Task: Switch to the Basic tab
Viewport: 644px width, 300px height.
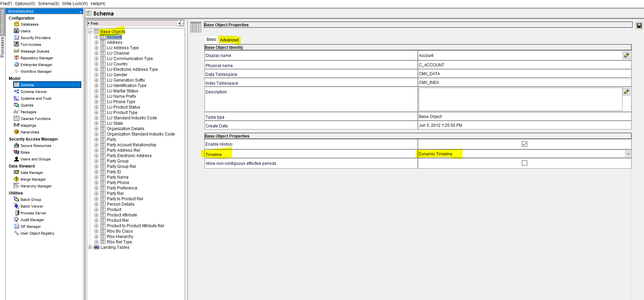Action: (212, 39)
